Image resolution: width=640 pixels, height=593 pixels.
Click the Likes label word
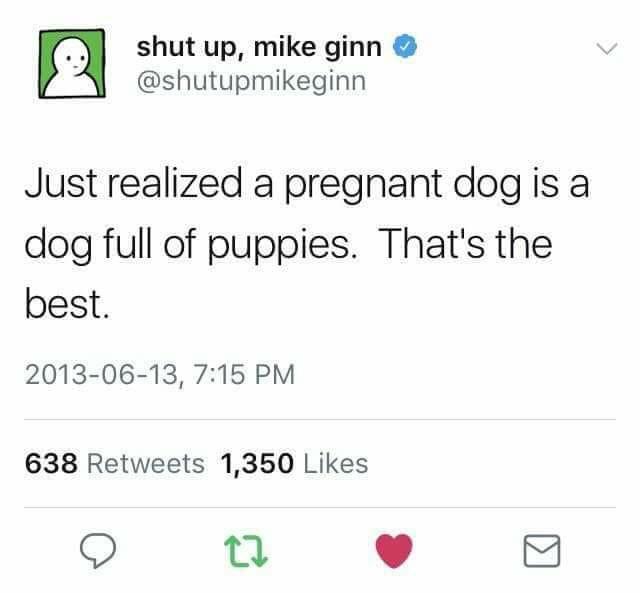click(336, 464)
